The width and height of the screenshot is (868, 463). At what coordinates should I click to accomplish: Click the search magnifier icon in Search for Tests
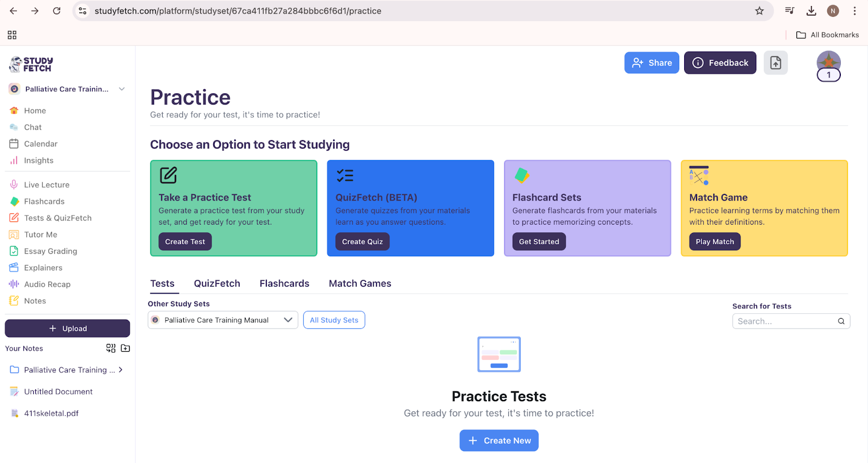point(841,321)
